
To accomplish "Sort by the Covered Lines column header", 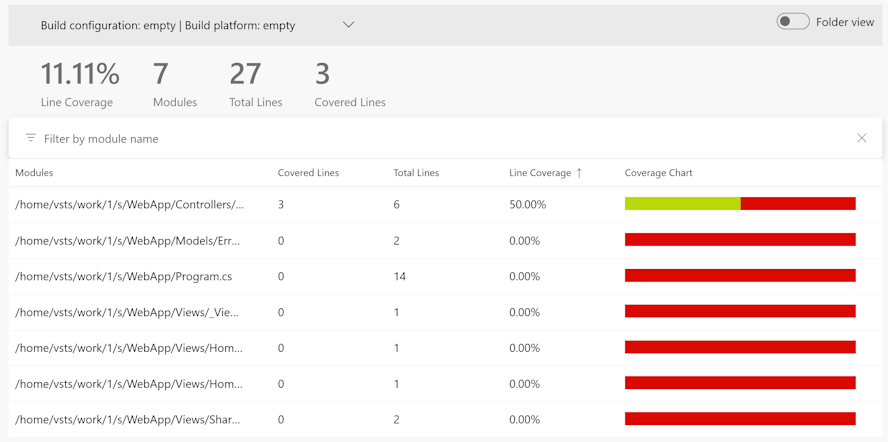I will (x=308, y=173).
